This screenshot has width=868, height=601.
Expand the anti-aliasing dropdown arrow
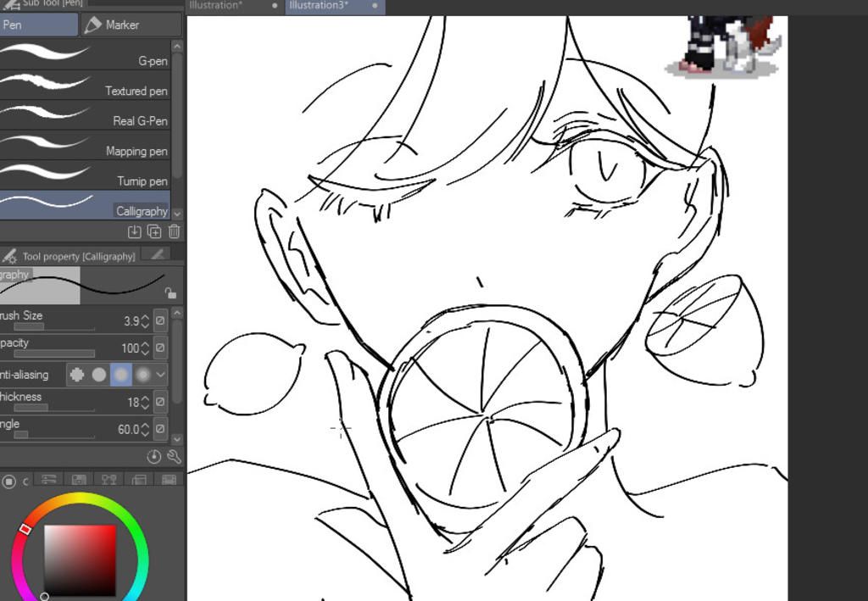tap(160, 375)
